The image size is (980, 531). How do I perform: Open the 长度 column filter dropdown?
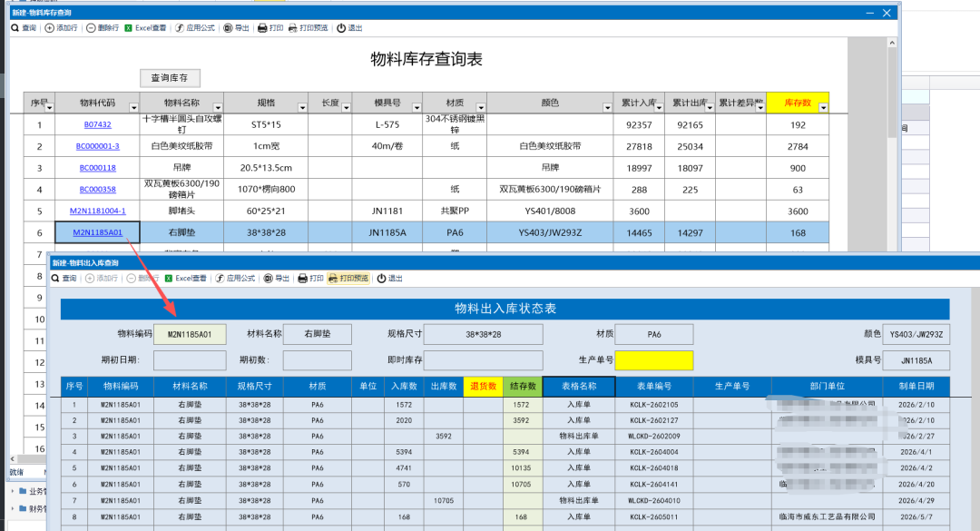[346, 108]
